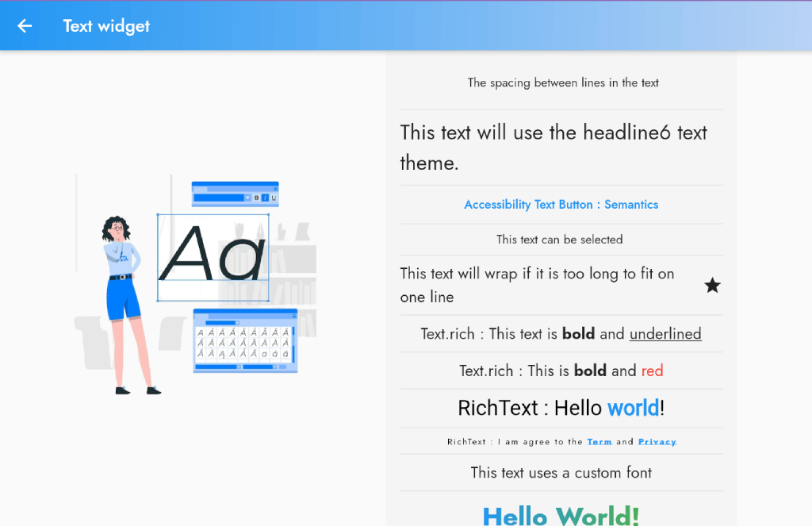Click the star icon beside the wrapping text
The width and height of the screenshot is (812, 526).
(712, 286)
